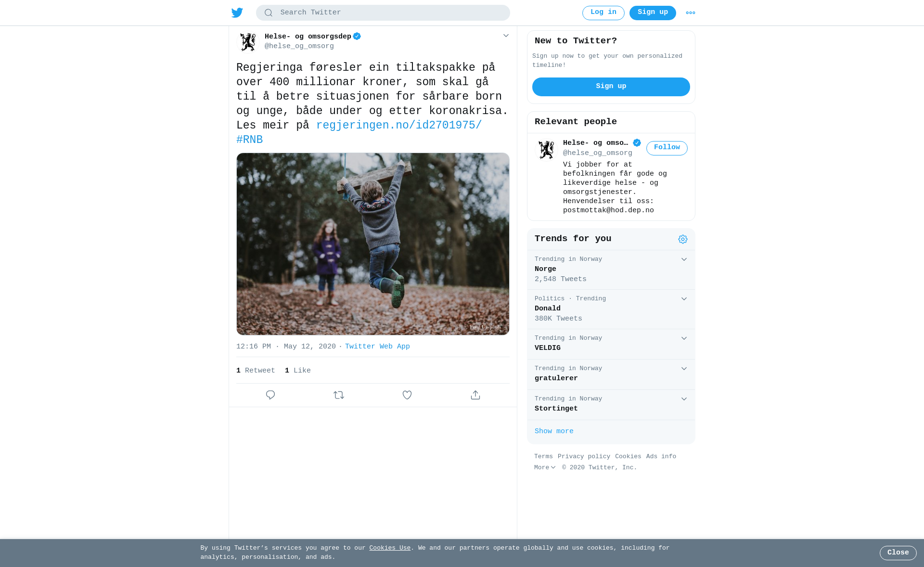
Task: Open the tweet photo of children swinging
Action: coord(373,244)
